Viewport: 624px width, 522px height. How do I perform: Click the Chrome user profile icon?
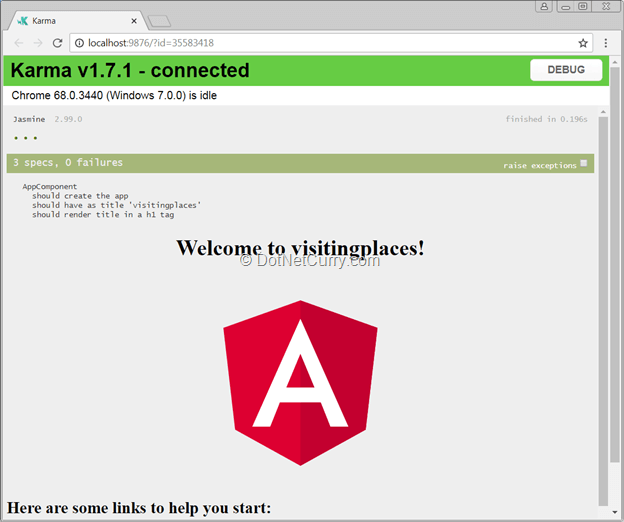pyautogui.click(x=544, y=6)
